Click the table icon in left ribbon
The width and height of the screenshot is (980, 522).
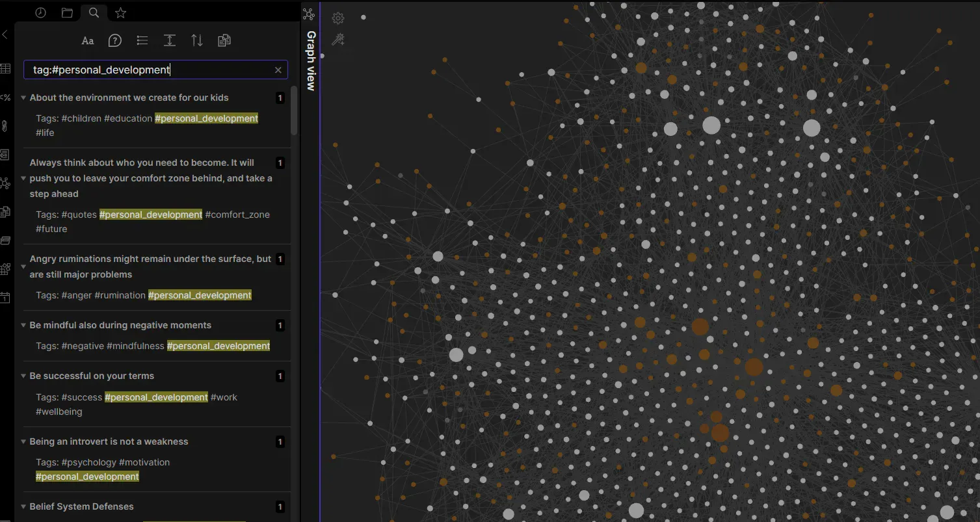pyautogui.click(x=5, y=69)
